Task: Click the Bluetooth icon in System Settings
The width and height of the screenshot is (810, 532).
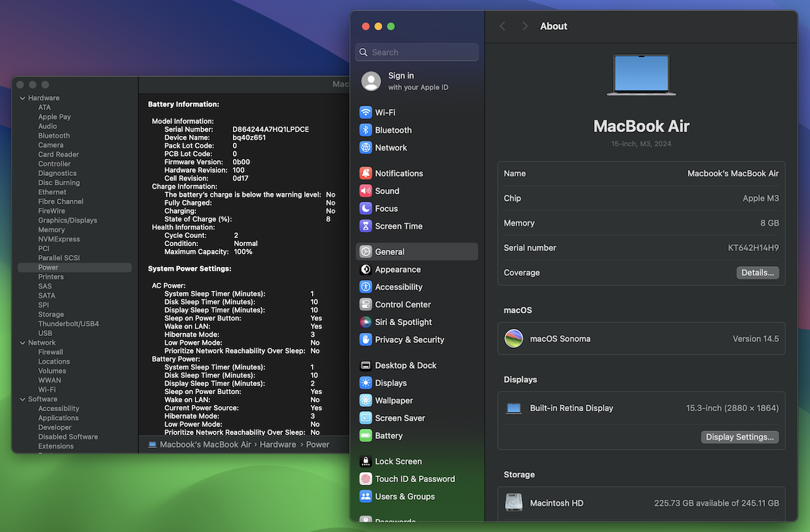Action: (366, 130)
